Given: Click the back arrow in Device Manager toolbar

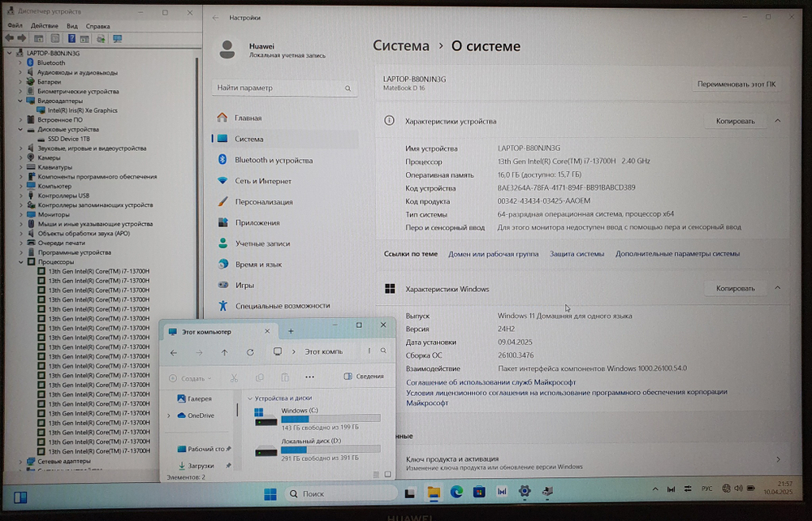Looking at the screenshot, I should tap(11, 38).
